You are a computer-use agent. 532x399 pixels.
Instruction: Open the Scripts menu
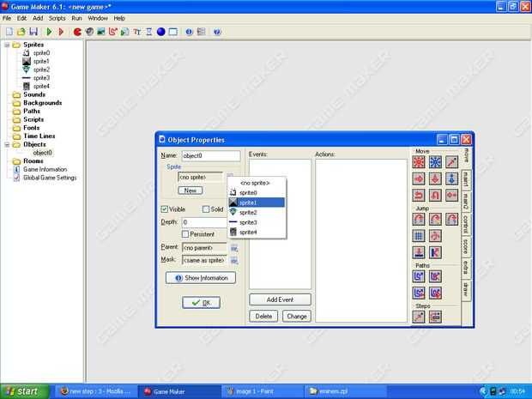point(57,18)
